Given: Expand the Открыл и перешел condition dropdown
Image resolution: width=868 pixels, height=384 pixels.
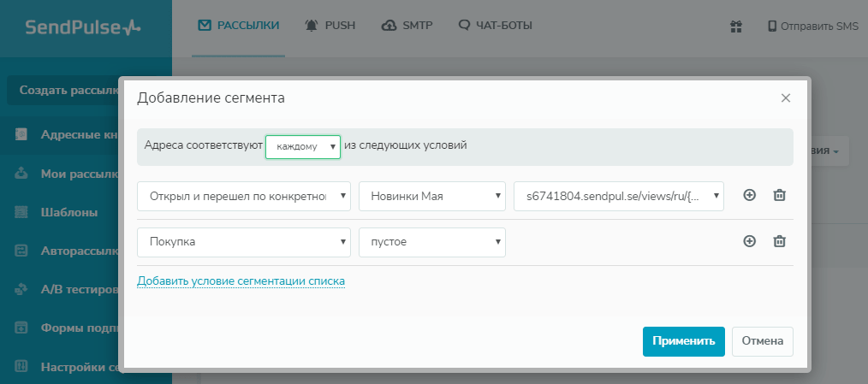Looking at the screenshot, I should [x=244, y=195].
